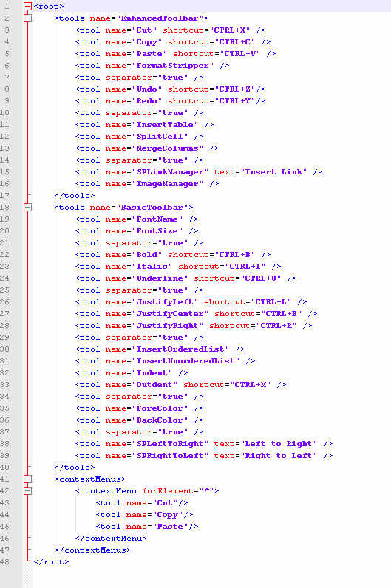Image resolution: width=391 pixels, height=588 pixels.
Task: Click the "FontSize" tool name
Action: (x=157, y=230)
